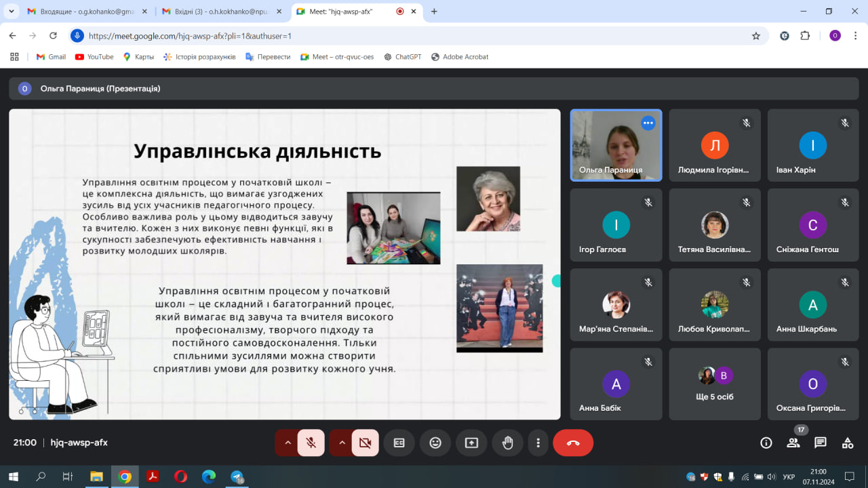The height and width of the screenshot is (488, 868).
Task: Click the microphone site permission icon in the address bar
Action: pyautogui.click(x=77, y=36)
